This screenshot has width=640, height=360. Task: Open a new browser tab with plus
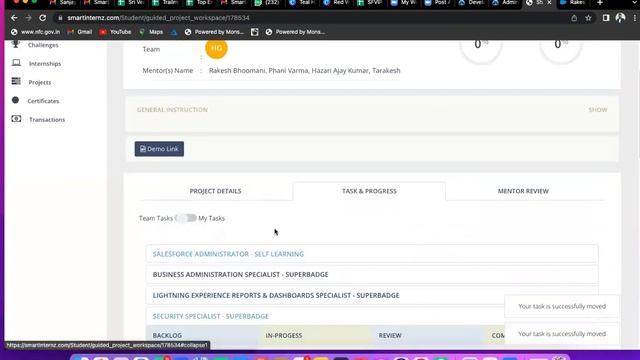coord(600,3)
